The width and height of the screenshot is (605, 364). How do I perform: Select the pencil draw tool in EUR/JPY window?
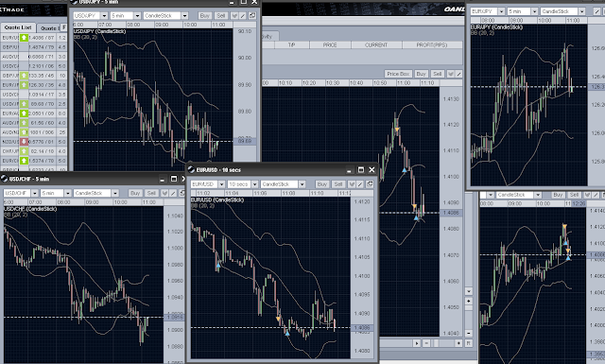(x=597, y=11)
